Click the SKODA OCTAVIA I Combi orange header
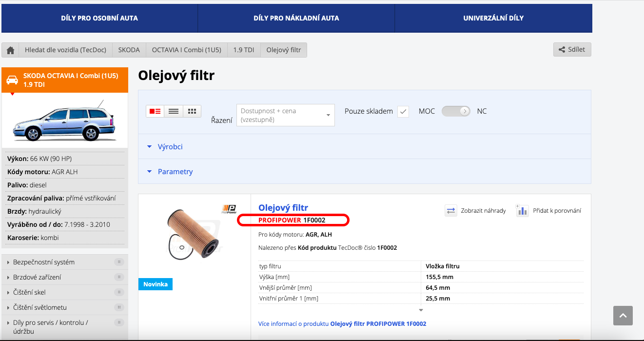The image size is (644, 341). click(x=65, y=80)
